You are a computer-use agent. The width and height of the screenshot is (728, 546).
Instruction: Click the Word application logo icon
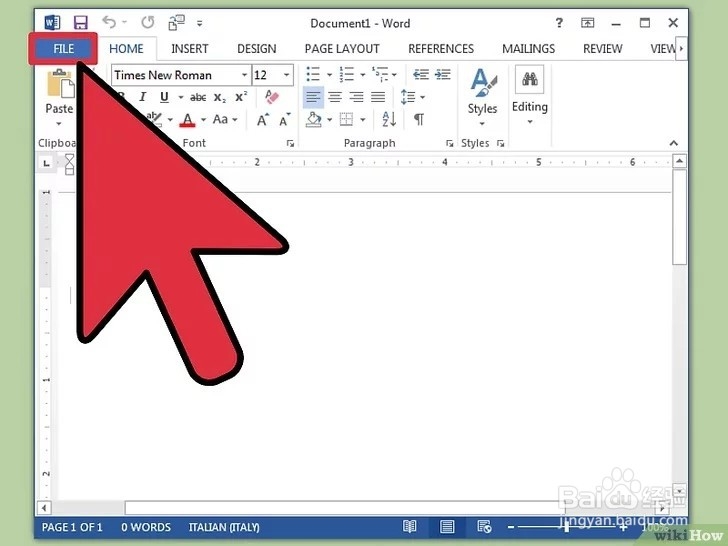tap(52, 22)
